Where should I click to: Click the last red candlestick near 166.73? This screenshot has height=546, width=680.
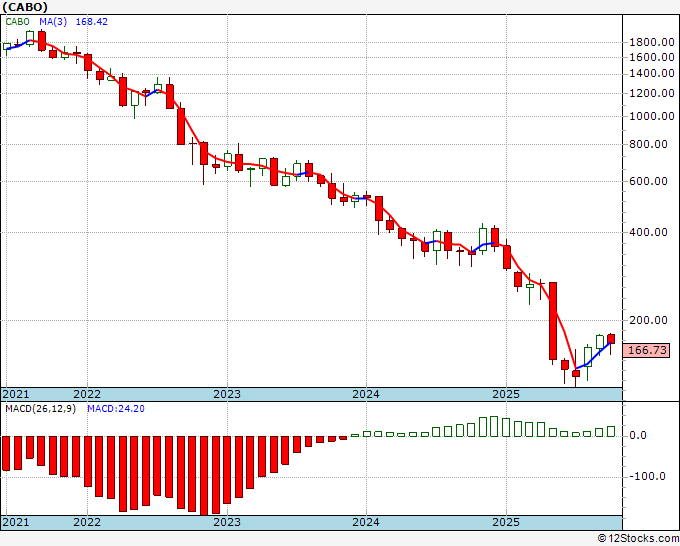611,339
